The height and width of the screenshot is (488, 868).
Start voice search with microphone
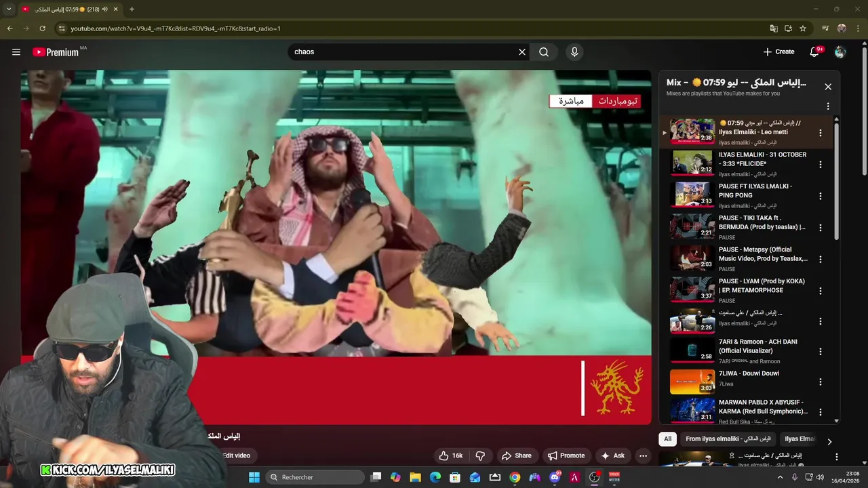tap(574, 52)
